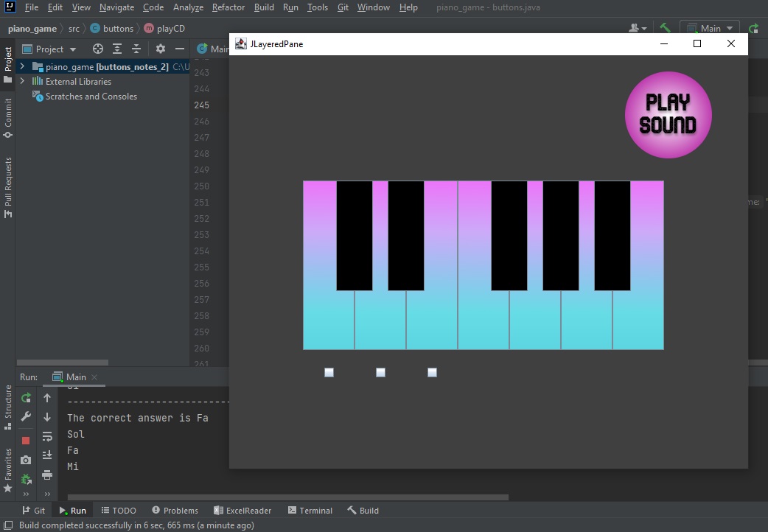Rerun the Main application in Run panel
This screenshot has width=768, height=532.
coord(25,398)
